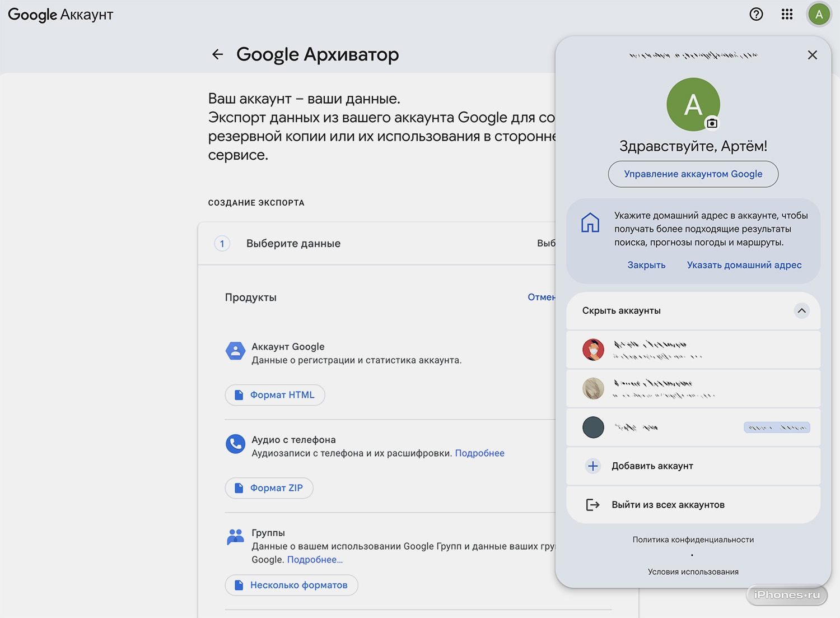The image size is (840, 618).
Task: Click the Формат HTML button
Action: pyautogui.click(x=275, y=395)
